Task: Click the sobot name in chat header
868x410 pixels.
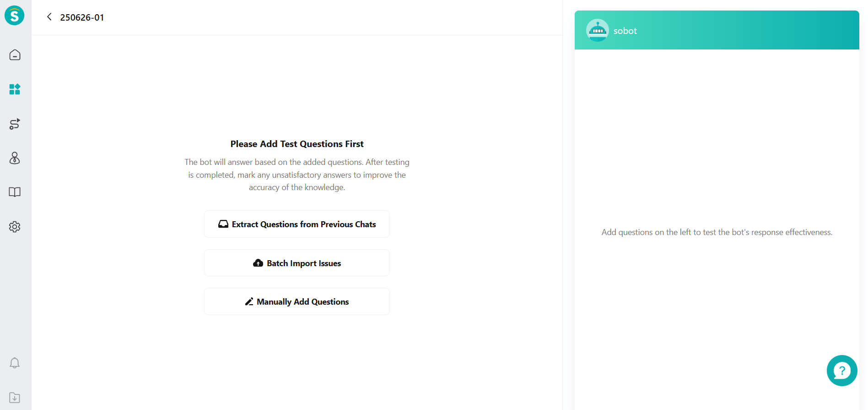Action: [x=625, y=31]
